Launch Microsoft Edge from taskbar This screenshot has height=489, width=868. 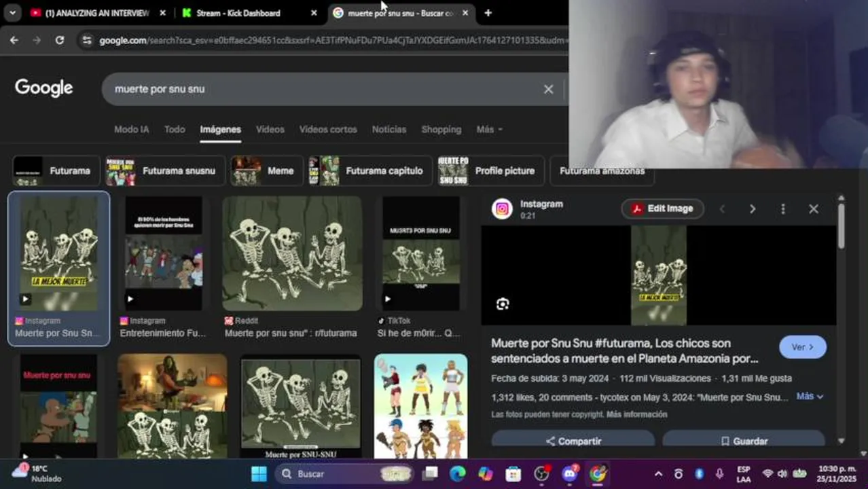point(458,473)
